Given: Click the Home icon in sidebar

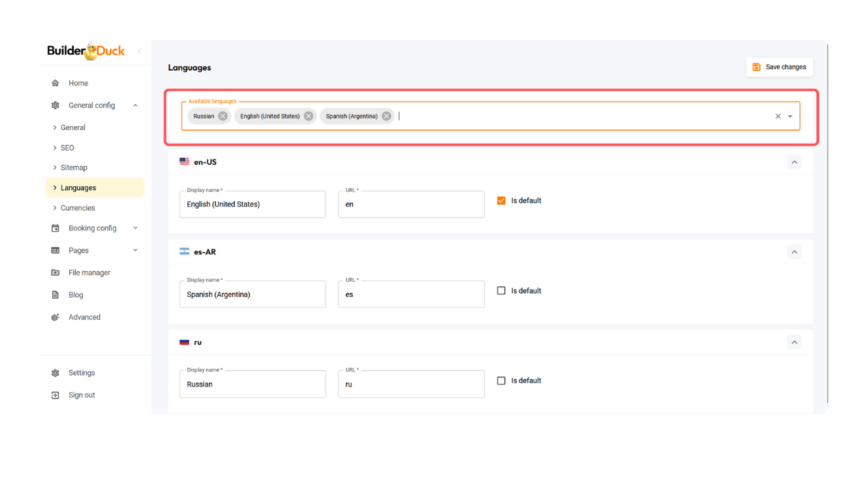Looking at the screenshot, I should click(56, 83).
